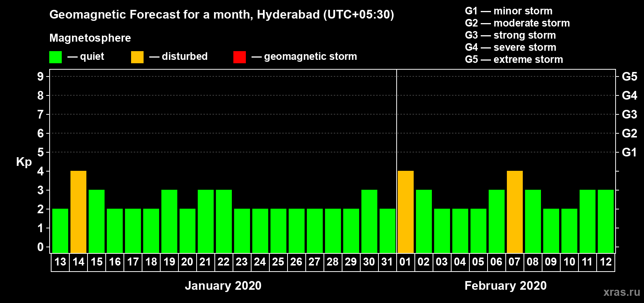
Task: Select the green bar for February 12
Action: pos(606,222)
